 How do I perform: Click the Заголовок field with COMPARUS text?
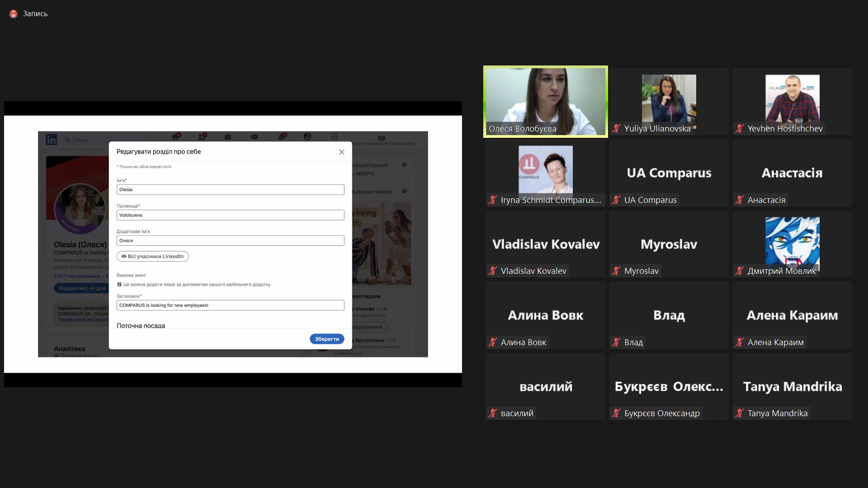coord(231,305)
